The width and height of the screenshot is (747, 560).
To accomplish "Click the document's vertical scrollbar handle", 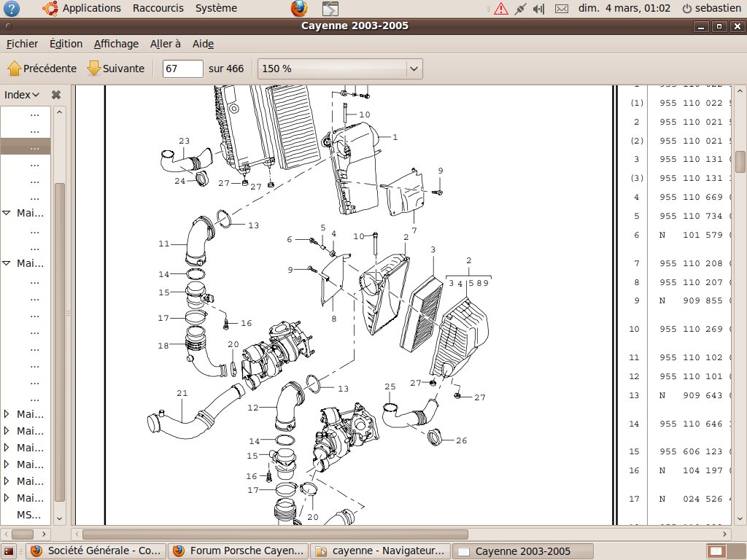I will click(x=740, y=162).
